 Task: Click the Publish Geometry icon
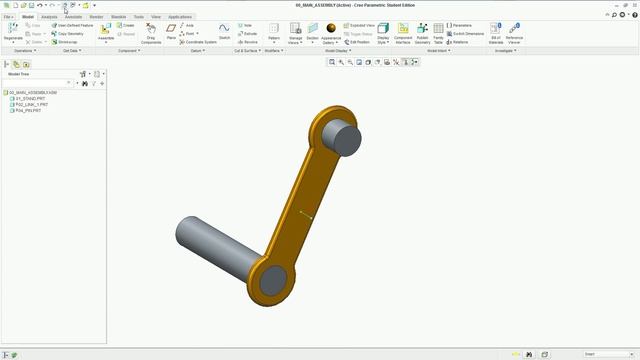[x=422, y=28]
